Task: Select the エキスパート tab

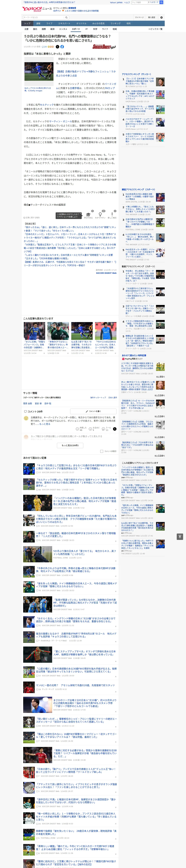Action: pos(64,23)
